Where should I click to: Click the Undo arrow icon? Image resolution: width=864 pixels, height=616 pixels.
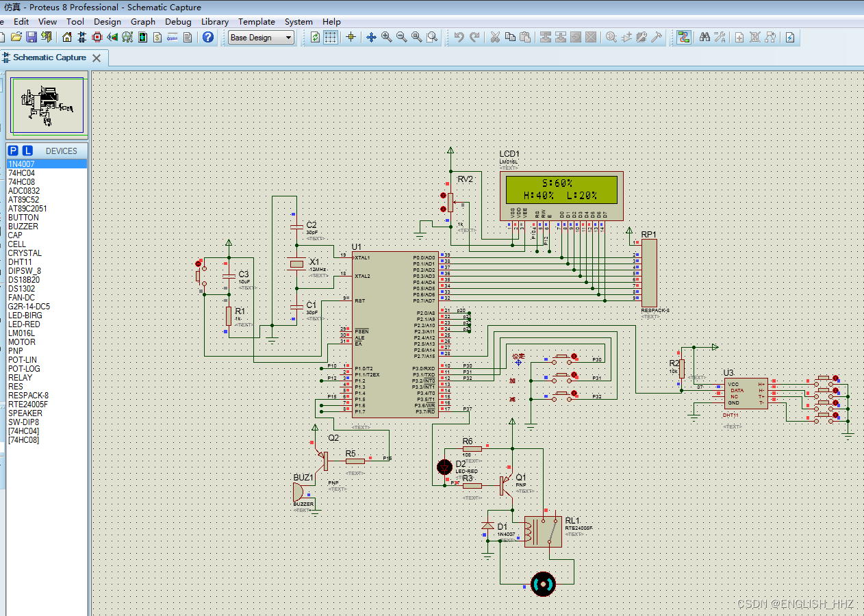pos(459,37)
